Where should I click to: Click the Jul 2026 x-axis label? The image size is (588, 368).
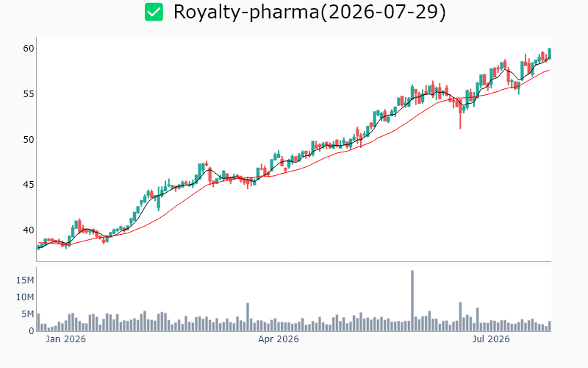pyautogui.click(x=491, y=339)
